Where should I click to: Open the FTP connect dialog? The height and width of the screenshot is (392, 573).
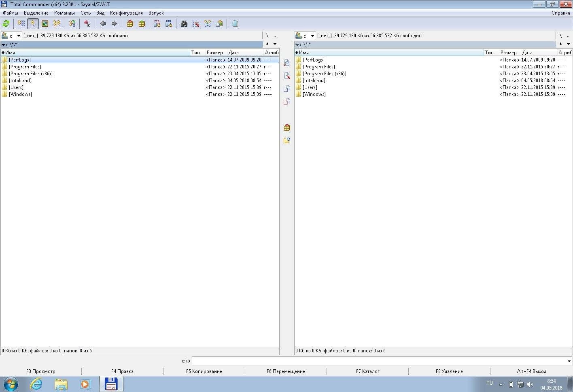coord(157,23)
